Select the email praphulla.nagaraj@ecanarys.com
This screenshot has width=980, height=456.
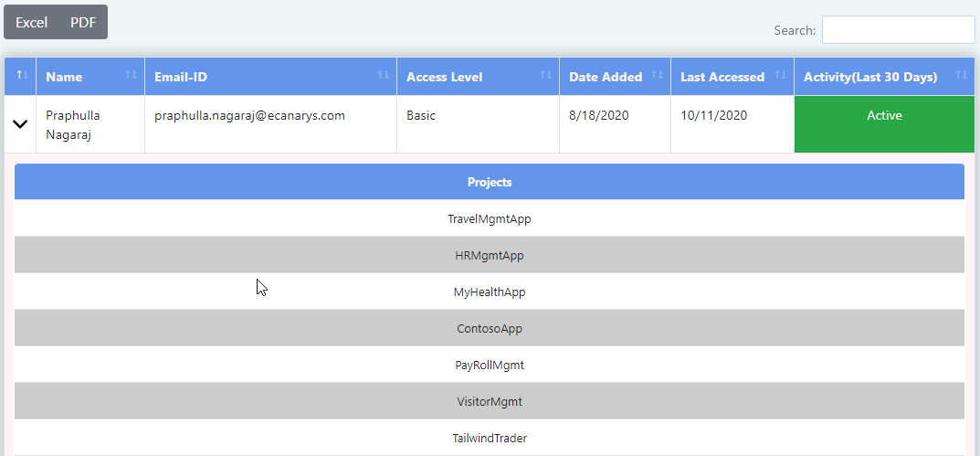[250, 116]
